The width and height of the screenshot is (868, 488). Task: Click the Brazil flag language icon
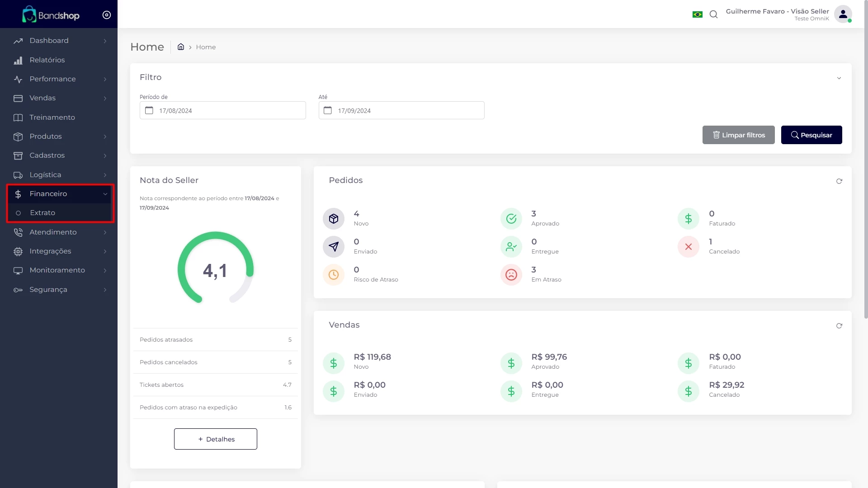pyautogui.click(x=698, y=14)
